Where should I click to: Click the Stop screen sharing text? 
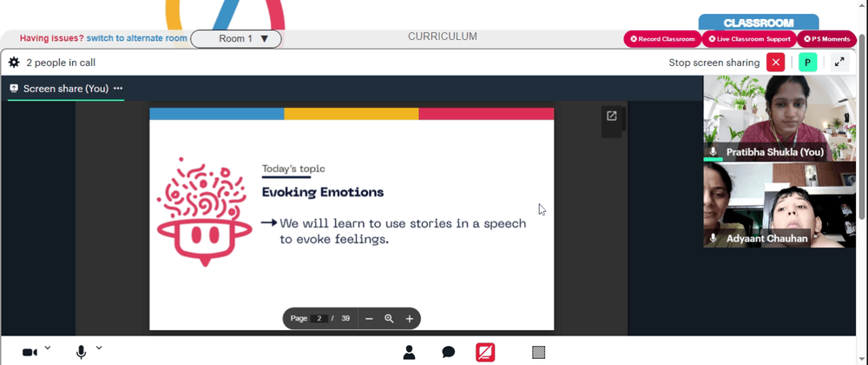pos(713,63)
